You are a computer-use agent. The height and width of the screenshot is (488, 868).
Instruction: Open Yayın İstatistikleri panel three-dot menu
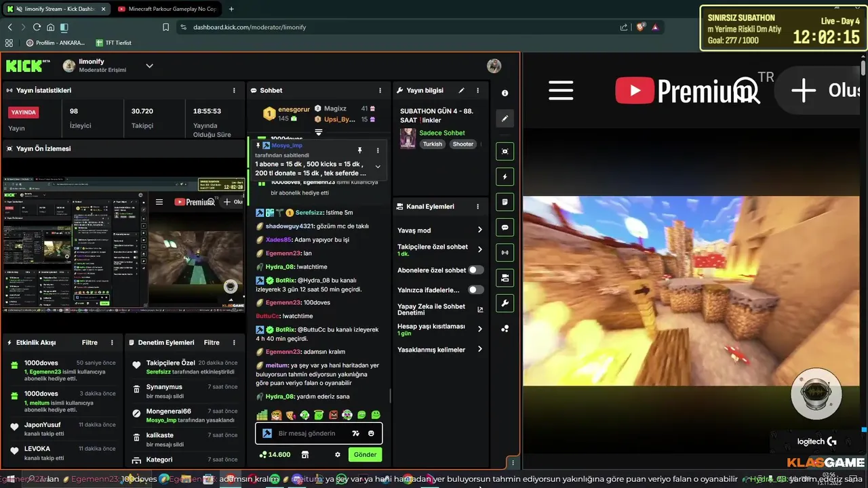(x=234, y=90)
